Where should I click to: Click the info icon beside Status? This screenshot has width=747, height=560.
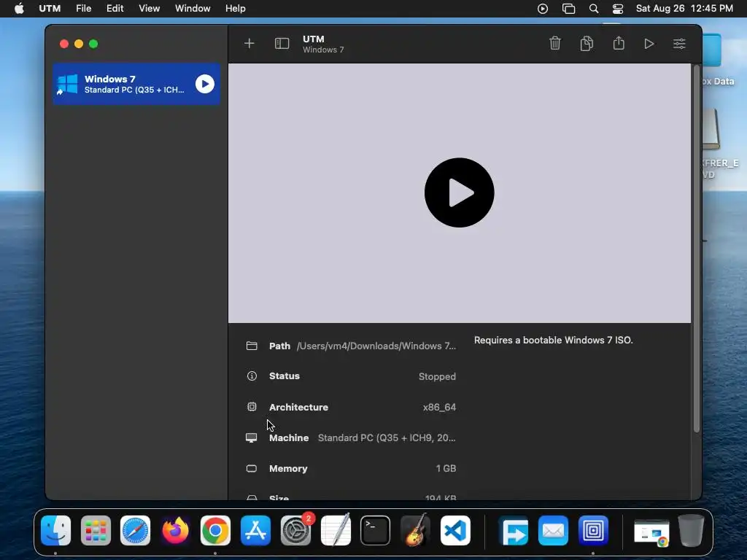pyautogui.click(x=252, y=376)
